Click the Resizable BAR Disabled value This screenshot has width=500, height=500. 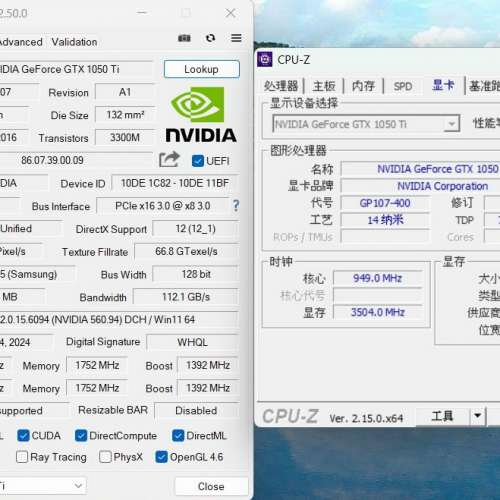197,410
